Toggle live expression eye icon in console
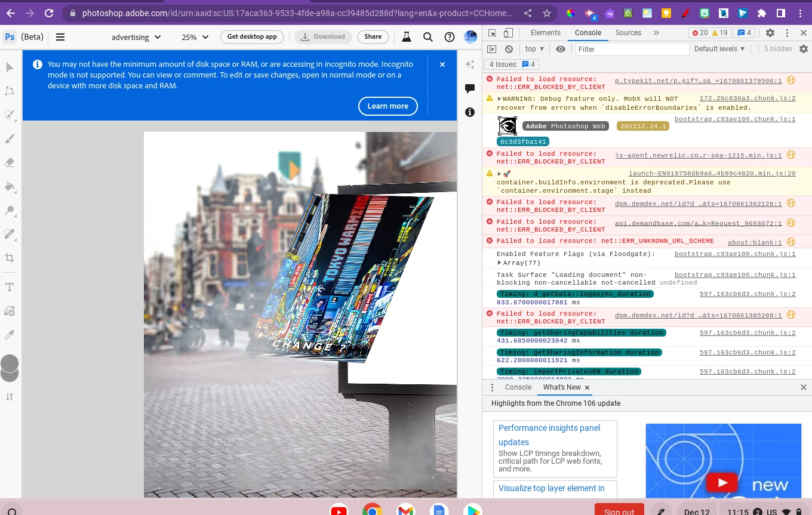The height and width of the screenshot is (515, 812). click(x=560, y=49)
